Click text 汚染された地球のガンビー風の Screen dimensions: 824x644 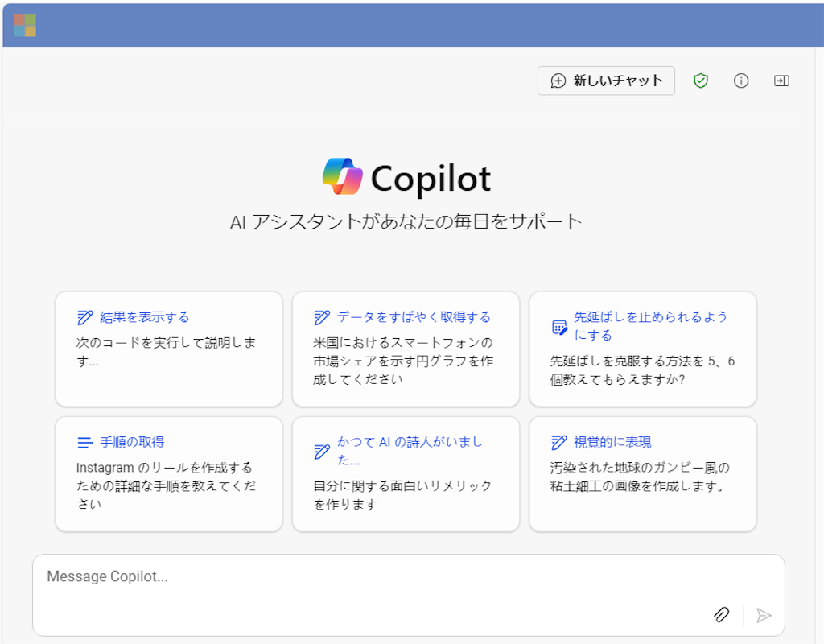tap(640, 468)
